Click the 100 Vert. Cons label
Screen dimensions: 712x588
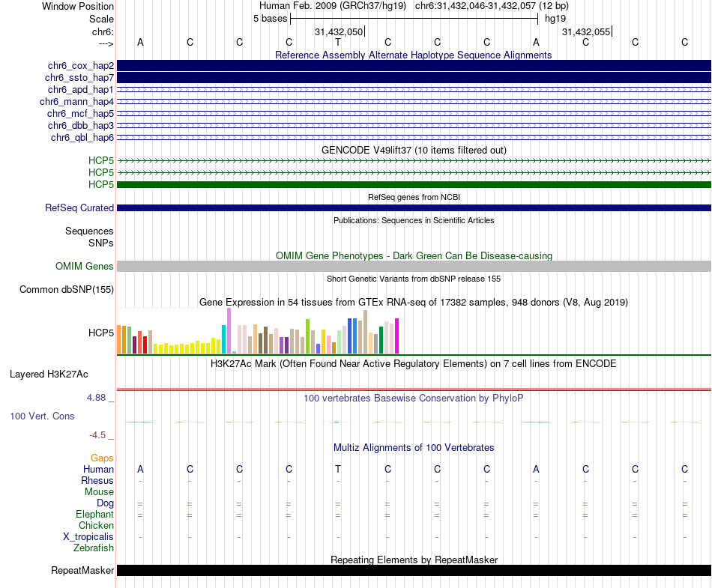click(x=42, y=416)
